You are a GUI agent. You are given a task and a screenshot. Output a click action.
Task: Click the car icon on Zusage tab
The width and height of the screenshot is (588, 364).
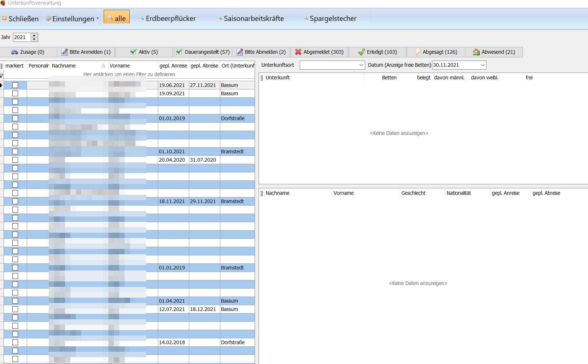tap(14, 52)
